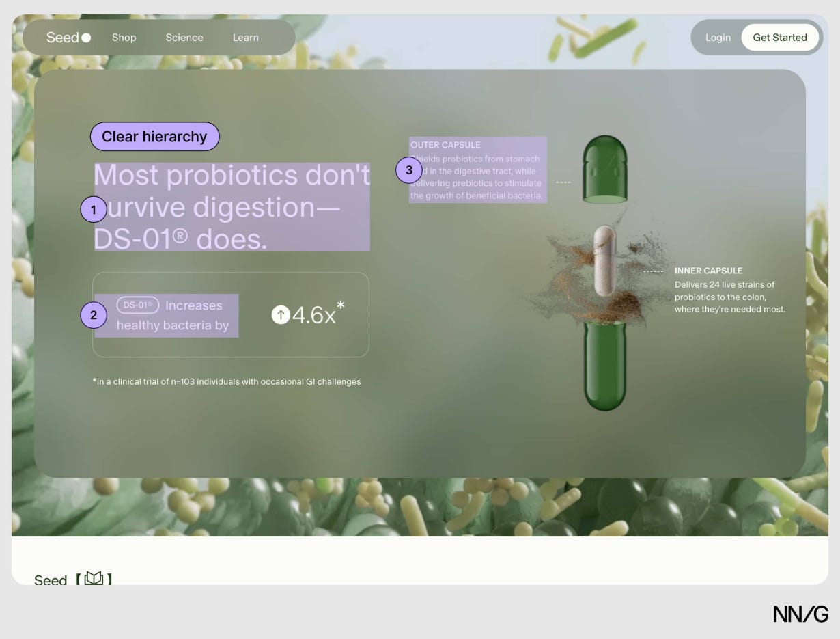The image size is (840, 639).
Task: Click the book icon next to Seed
Action: (94, 579)
